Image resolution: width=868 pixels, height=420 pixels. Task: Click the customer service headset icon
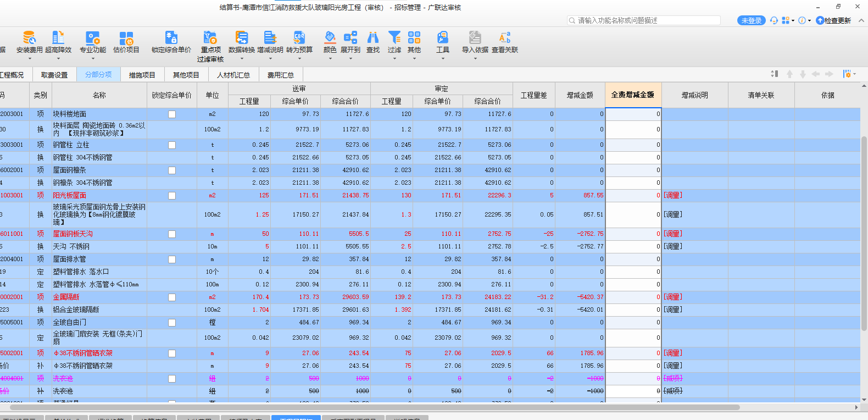774,20
